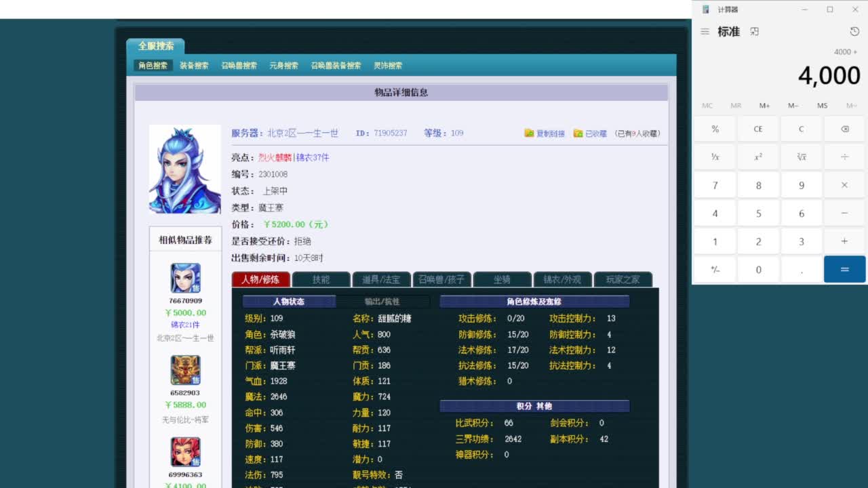Open calculator history with the clock icon
Viewport: 868px width, 488px height.
point(852,31)
